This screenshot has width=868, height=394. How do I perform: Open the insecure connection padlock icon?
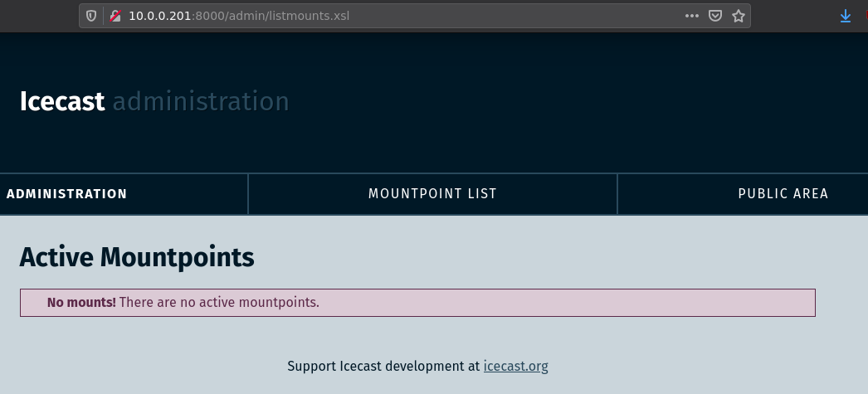(x=115, y=16)
